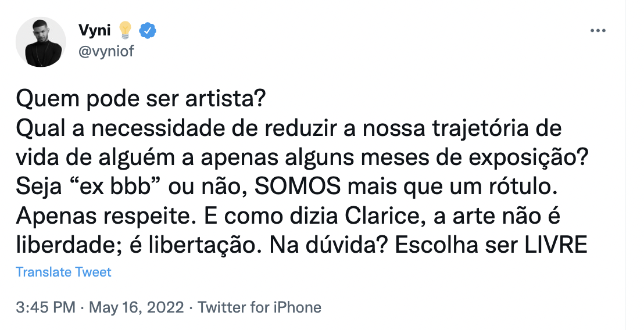The image size is (644, 330).
Task: Open the three-dot More options menu
Action: tap(598, 30)
